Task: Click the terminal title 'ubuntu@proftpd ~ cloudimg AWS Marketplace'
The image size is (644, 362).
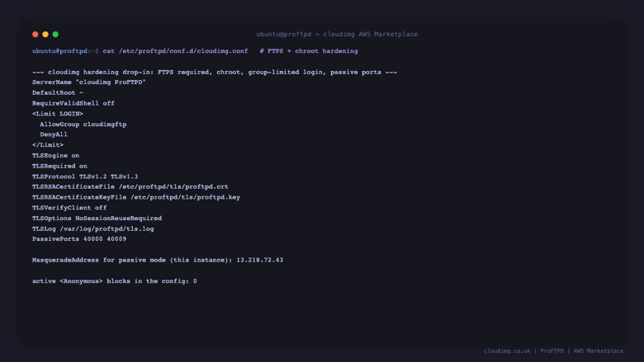Action: click(337, 35)
